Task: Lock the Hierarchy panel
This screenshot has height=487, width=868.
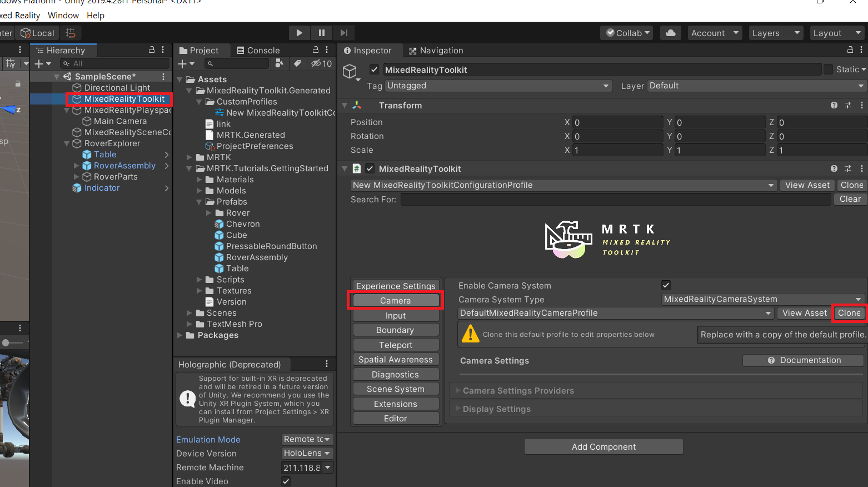Action: [x=151, y=50]
